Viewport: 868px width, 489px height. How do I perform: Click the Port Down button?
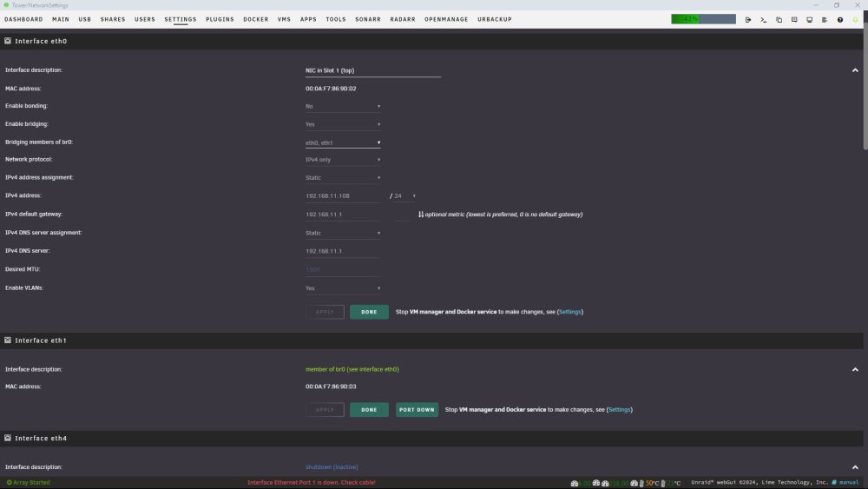coord(417,410)
